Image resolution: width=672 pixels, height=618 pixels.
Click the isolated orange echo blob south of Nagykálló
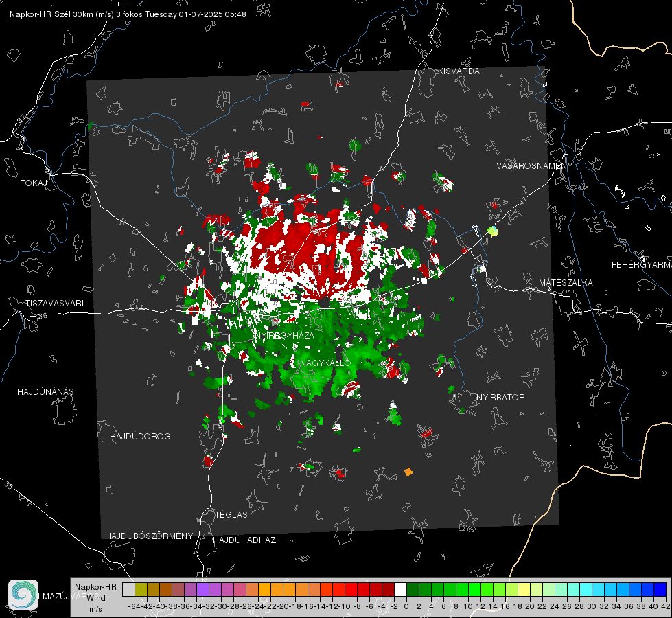pos(408,472)
